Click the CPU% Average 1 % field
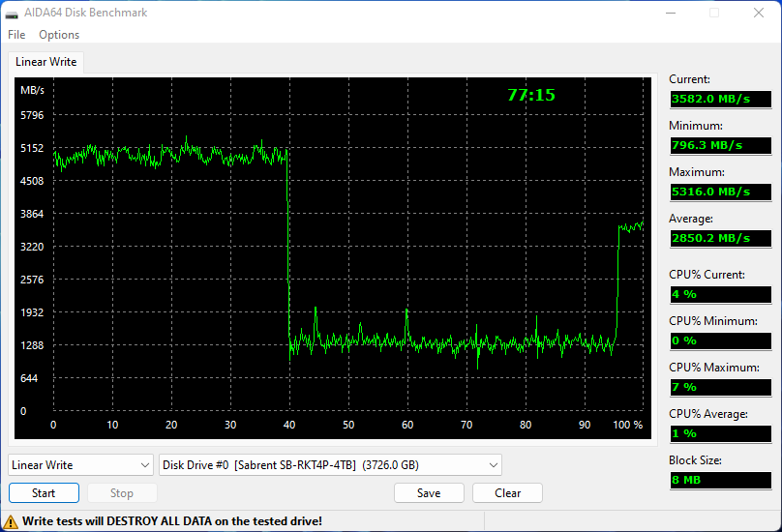Viewport: 782px width, 532px height. [721, 433]
